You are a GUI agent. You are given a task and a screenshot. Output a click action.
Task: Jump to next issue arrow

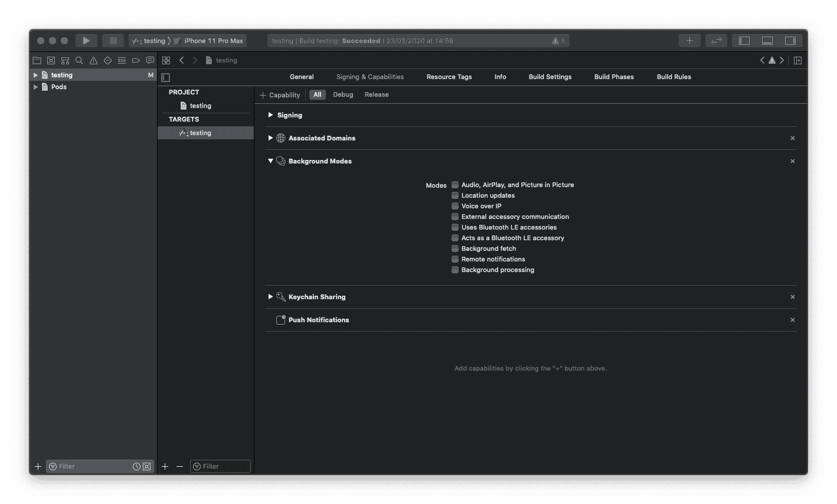[782, 60]
